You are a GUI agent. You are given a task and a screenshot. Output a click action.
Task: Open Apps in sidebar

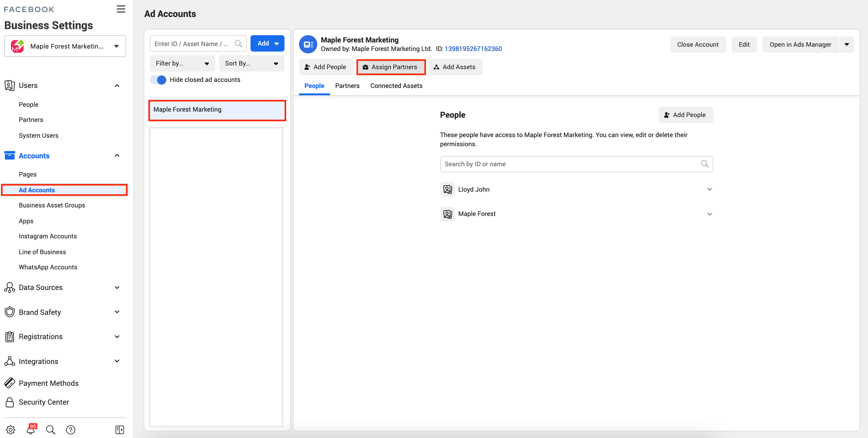pos(26,221)
